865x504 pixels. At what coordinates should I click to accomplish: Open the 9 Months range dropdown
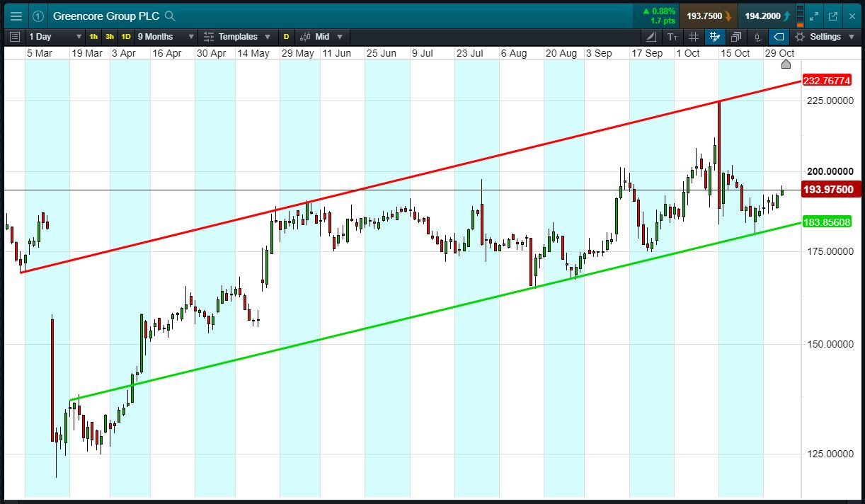pos(166,37)
